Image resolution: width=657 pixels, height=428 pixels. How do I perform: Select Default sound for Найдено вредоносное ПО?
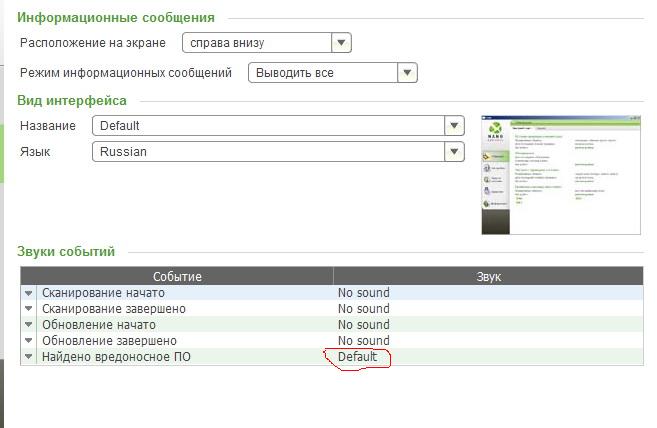(x=358, y=357)
